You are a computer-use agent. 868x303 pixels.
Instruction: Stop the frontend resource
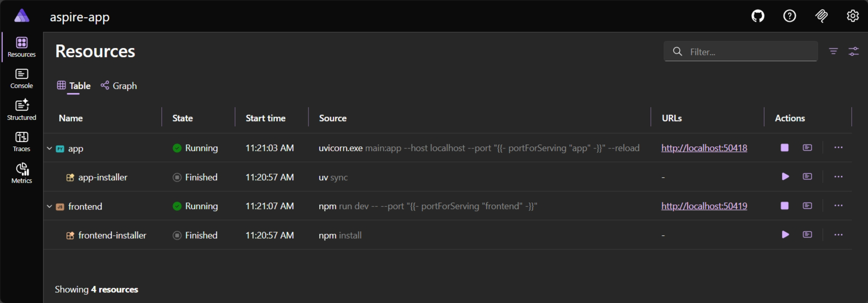tap(785, 206)
